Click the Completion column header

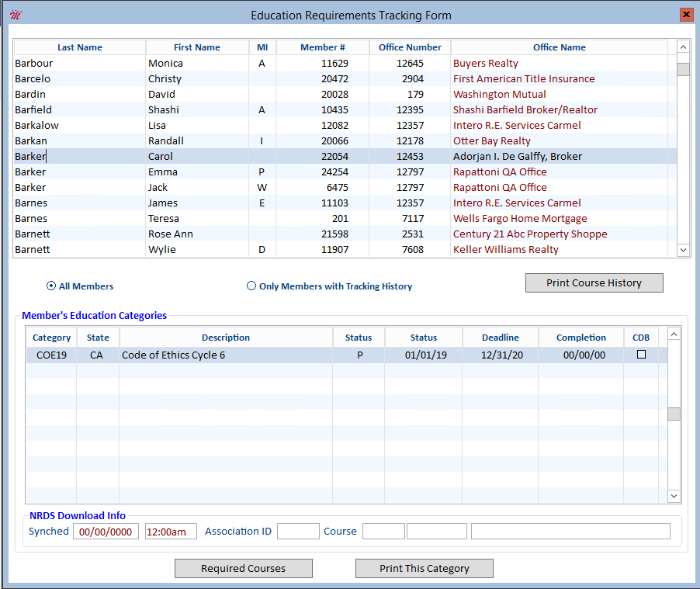581,338
